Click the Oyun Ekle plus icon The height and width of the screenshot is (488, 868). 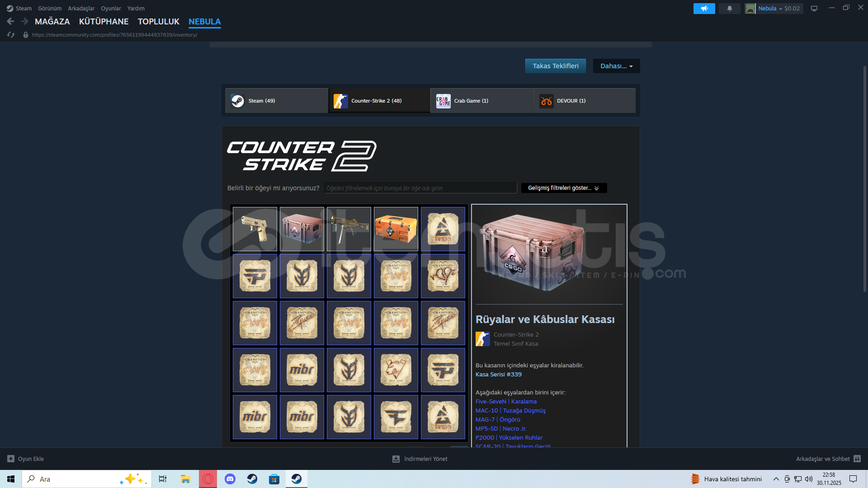(x=11, y=459)
